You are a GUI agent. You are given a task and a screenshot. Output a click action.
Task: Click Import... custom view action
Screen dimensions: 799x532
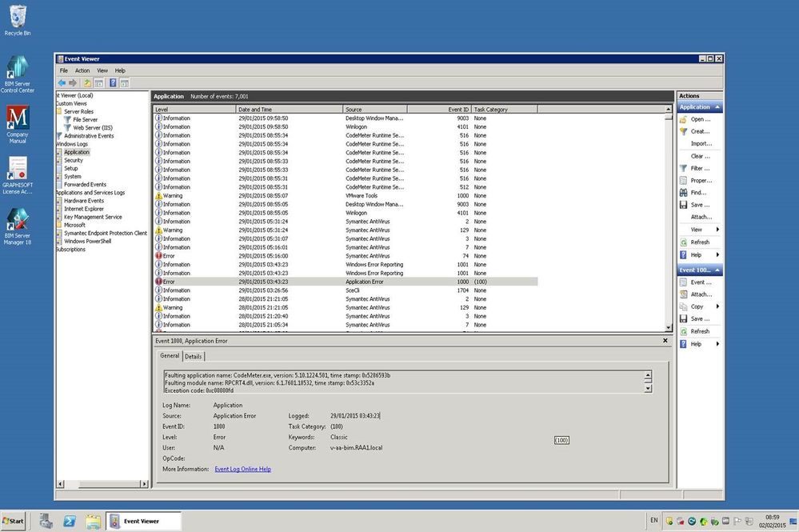(x=700, y=144)
